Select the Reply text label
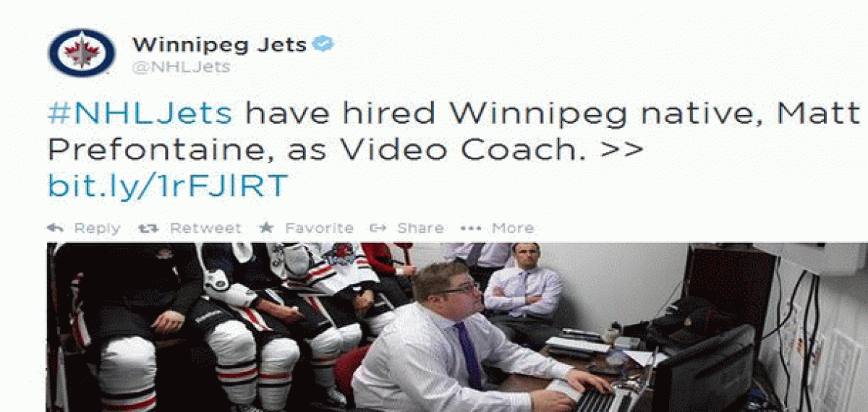The height and width of the screenshot is (412, 868). click(97, 228)
